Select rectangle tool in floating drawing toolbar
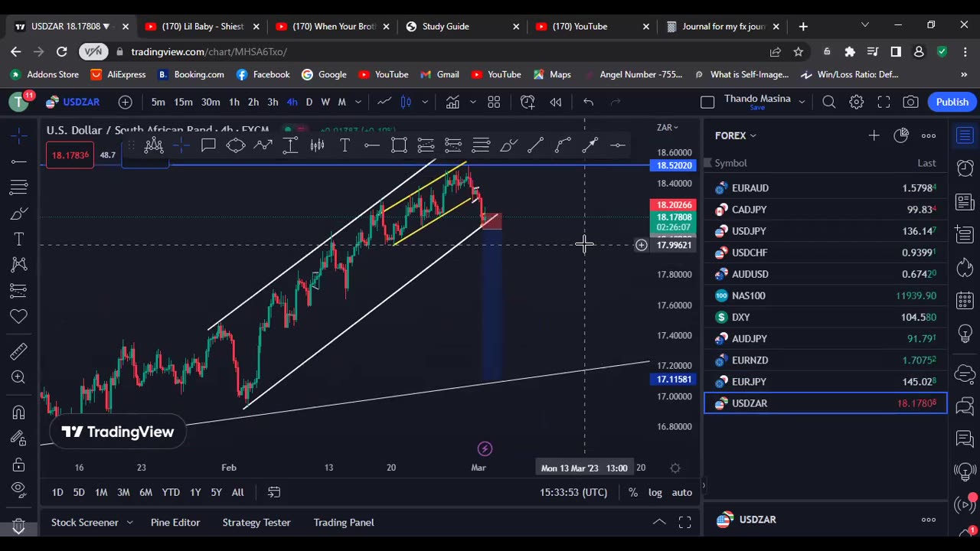980x551 pixels. pos(399,145)
